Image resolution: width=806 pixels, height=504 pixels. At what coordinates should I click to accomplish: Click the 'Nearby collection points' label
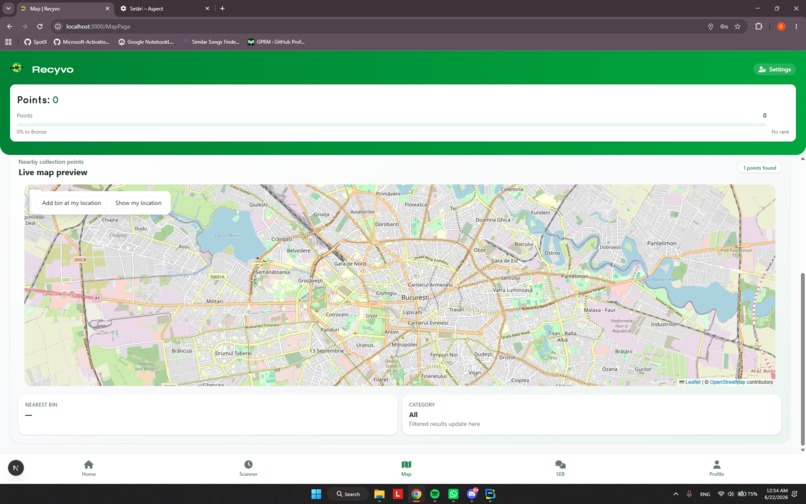click(x=51, y=161)
